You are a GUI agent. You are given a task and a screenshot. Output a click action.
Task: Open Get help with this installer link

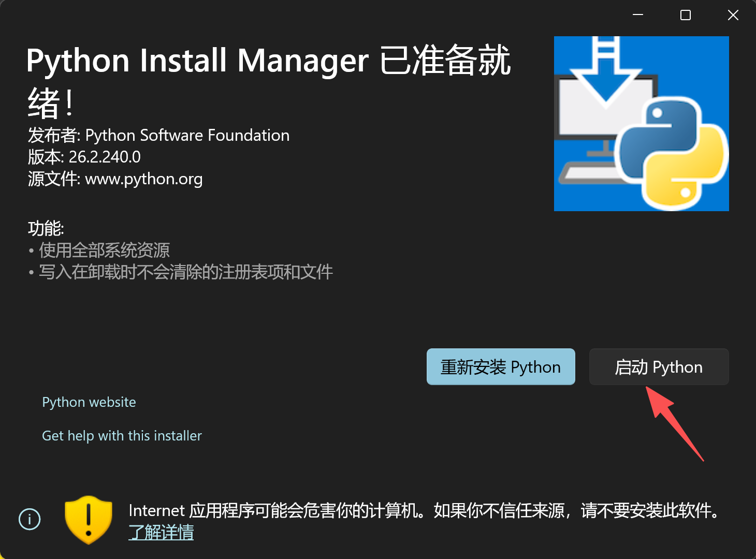(122, 436)
